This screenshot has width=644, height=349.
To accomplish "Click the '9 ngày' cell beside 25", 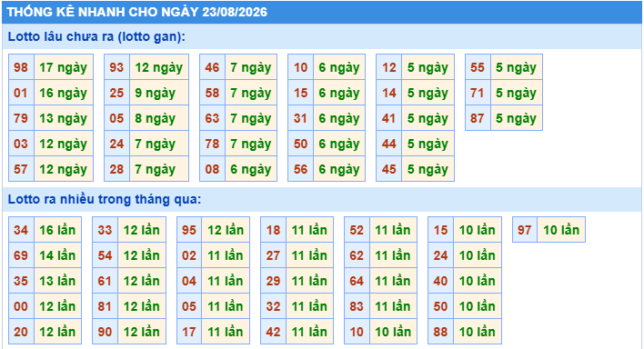I will (159, 93).
